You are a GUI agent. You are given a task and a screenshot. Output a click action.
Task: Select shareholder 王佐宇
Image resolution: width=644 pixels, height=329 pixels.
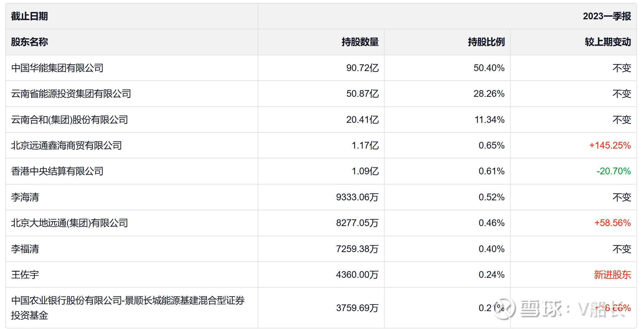tap(25, 275)
